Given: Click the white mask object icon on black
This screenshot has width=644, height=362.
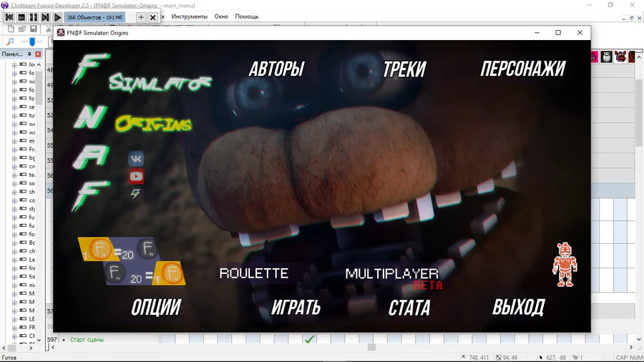Looking at the screenshot, I should click(x=606, y=57).
